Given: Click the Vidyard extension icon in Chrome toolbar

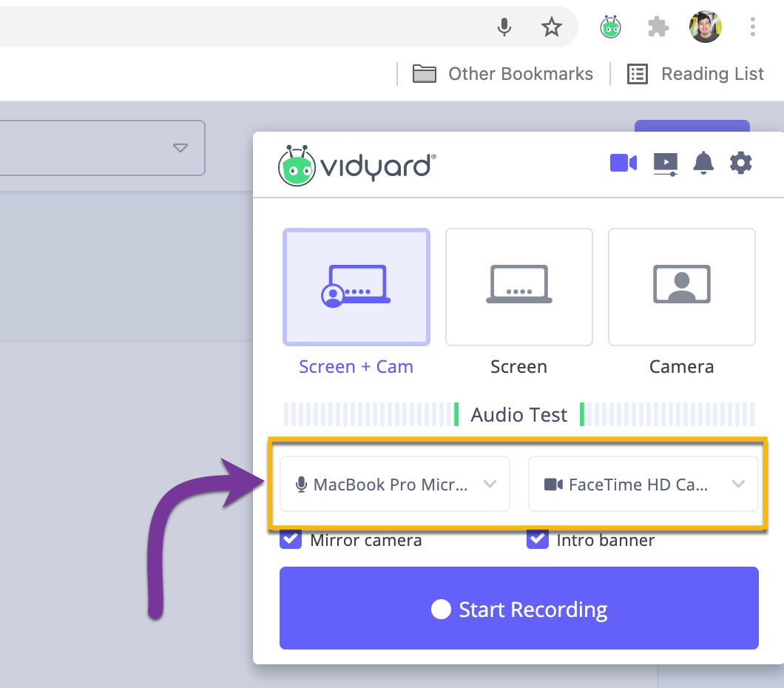Looking at the screenshot, I should (610, 27).
